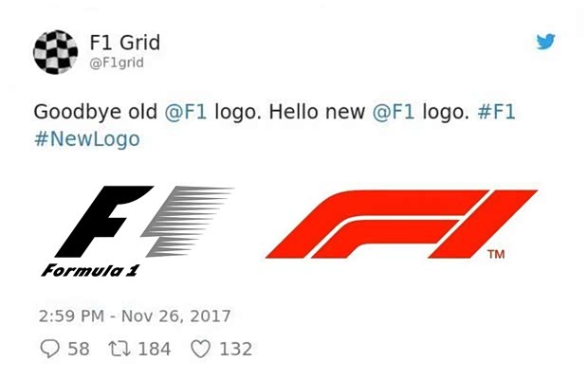Open the F1 Grid display name
Image resolution: width=588 pixels, height=379 pixels.
point(122,42)
